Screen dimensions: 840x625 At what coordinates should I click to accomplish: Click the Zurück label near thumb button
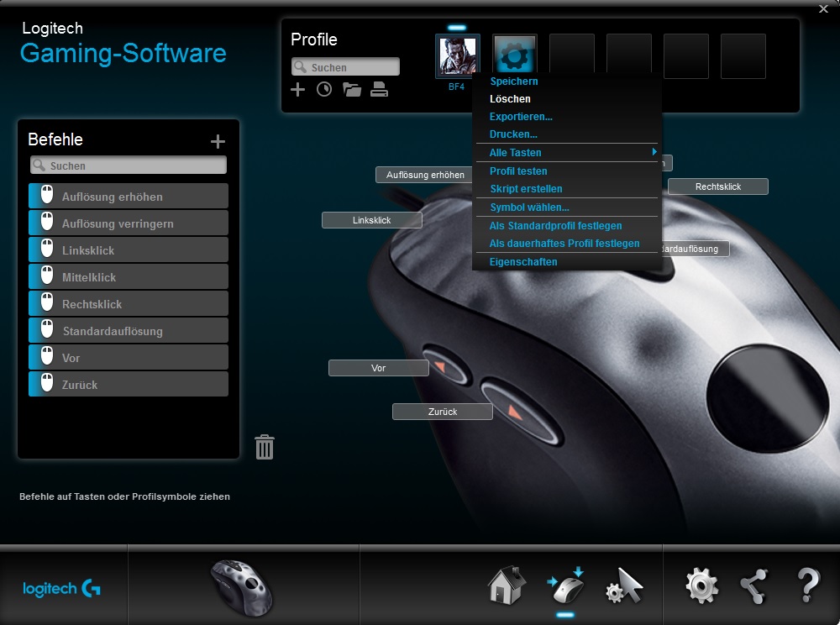pos(443,412)
